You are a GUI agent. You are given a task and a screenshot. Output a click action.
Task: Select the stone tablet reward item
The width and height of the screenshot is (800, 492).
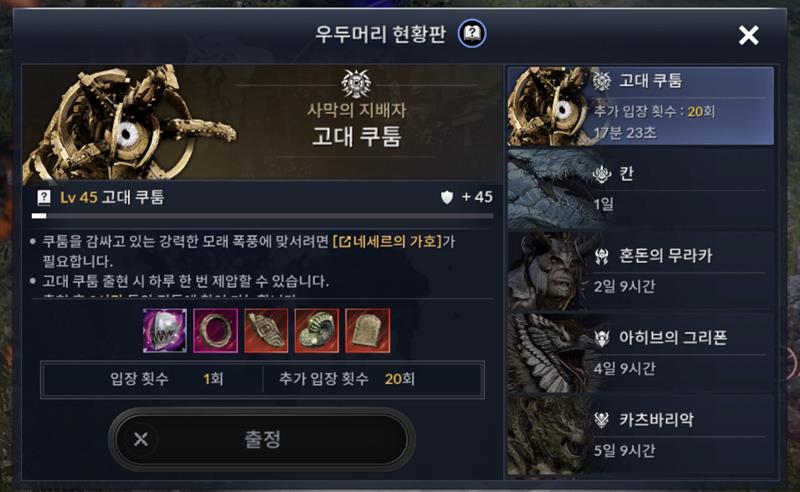pos(367,330)
